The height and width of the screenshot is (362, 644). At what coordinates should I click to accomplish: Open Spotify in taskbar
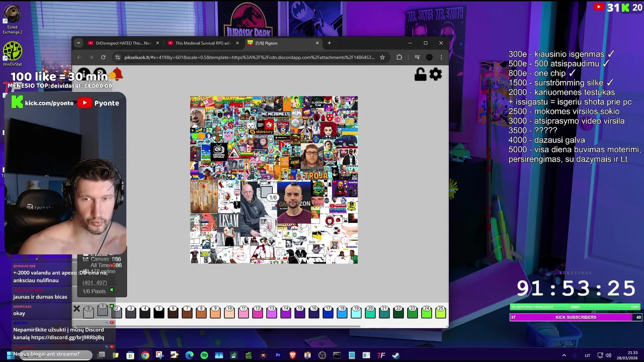click(204, 355)
